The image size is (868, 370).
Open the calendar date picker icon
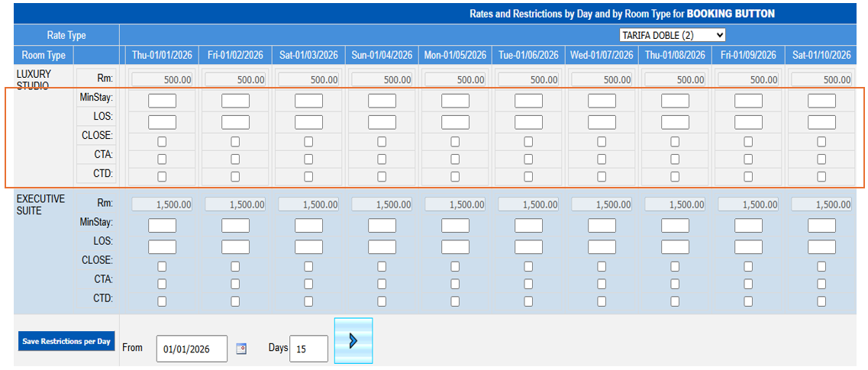(241, 349)
